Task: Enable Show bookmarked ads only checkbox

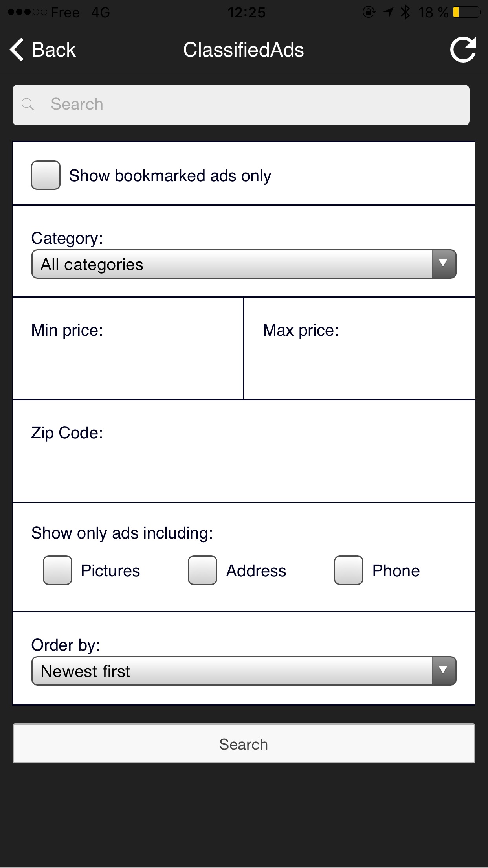Action: pyautogui.click(x=46, y=175)
